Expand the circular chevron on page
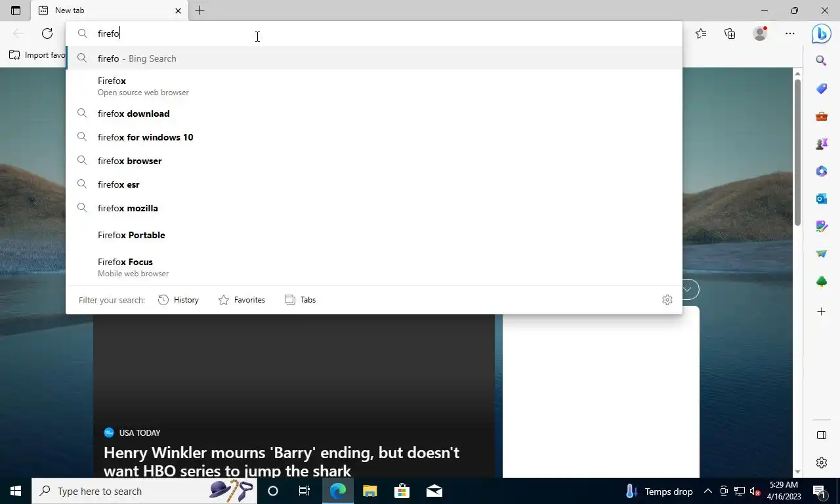 tap(689, 289)
